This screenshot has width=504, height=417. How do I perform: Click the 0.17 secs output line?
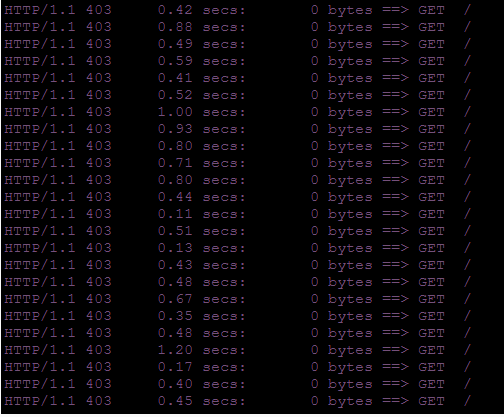[237, 367]
